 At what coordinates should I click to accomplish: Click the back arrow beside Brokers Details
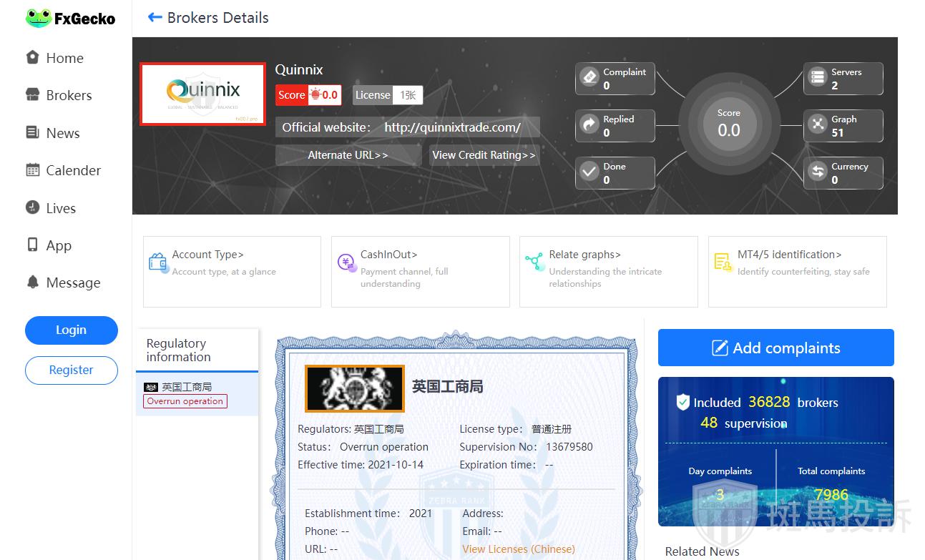tap(155, 18)
